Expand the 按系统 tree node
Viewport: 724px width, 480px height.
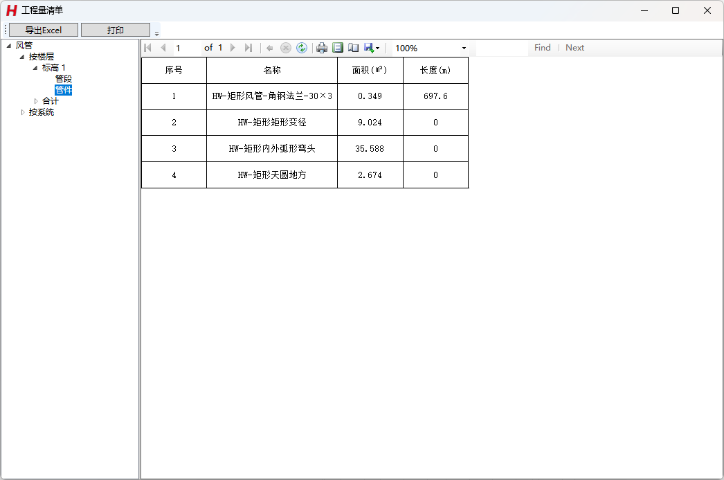(x=23, y=112)
